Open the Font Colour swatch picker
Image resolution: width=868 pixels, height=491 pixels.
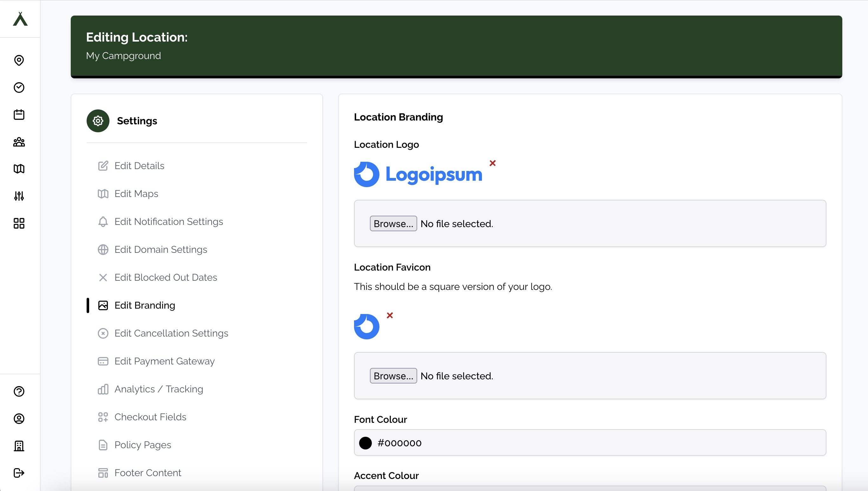(x=365, y=442)
